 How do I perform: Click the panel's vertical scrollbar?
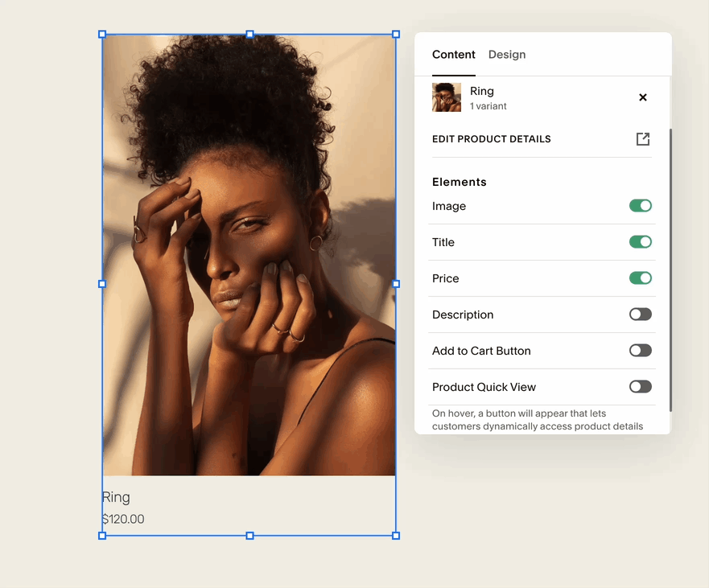[x=670, y=269]
